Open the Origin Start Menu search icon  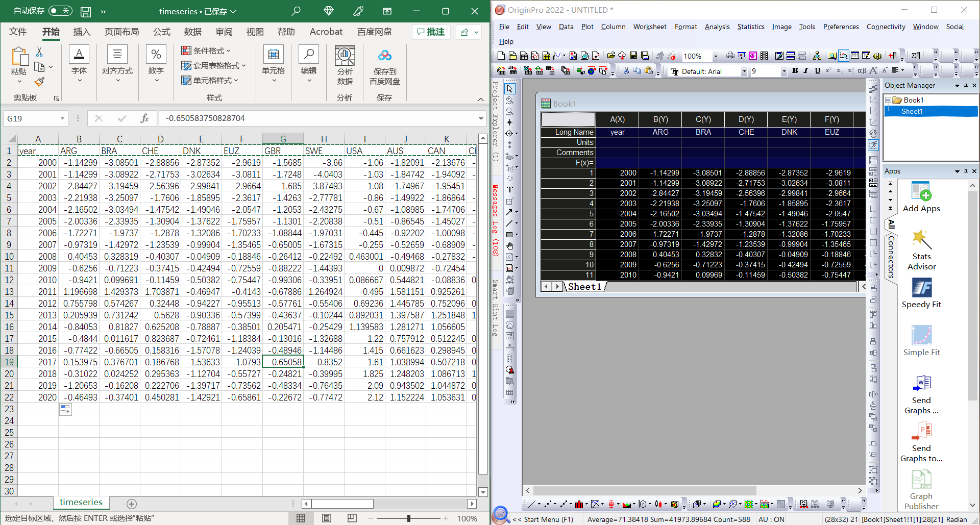pos(501,515)
